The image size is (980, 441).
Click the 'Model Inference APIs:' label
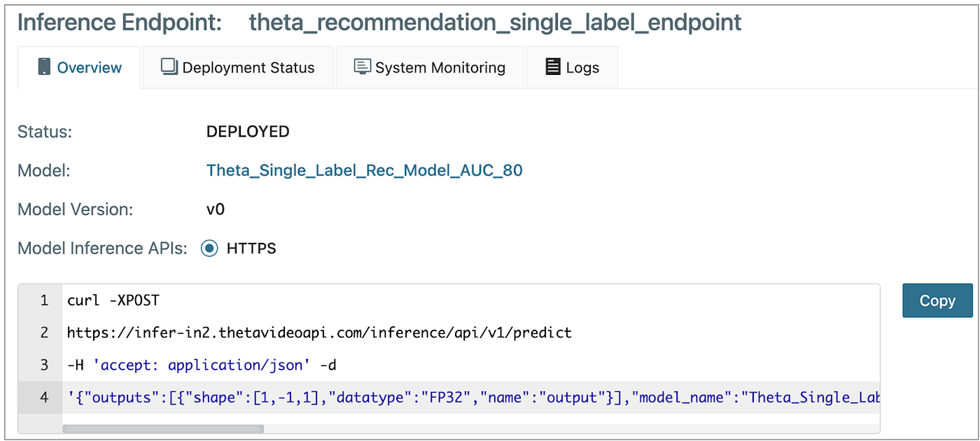[x=102, y=248]
